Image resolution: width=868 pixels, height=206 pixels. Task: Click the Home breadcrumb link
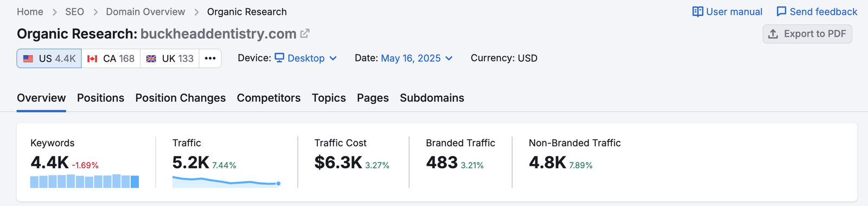[30, 12]
